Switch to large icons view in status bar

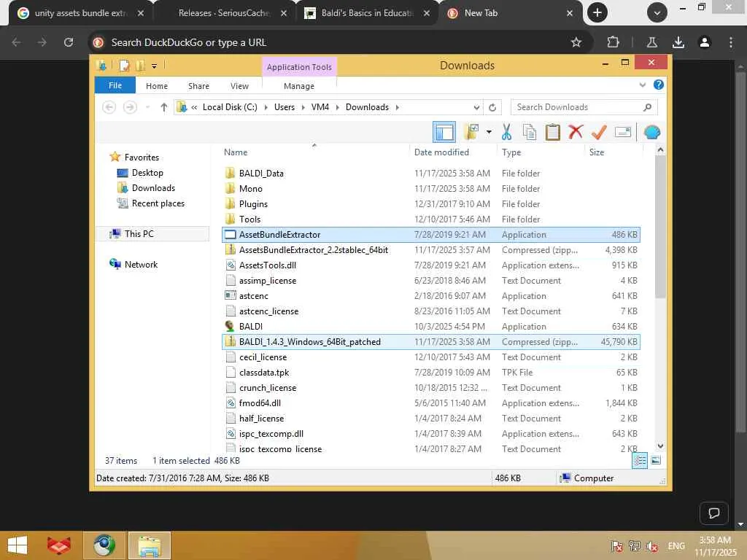tap(656, 461)
